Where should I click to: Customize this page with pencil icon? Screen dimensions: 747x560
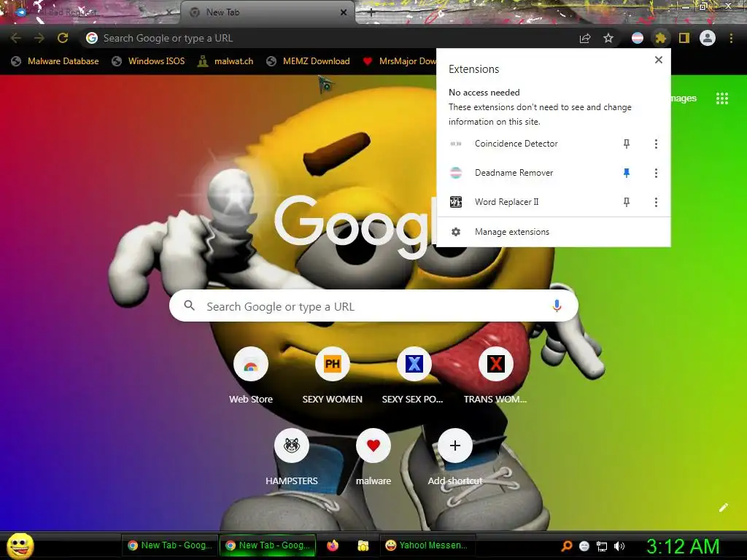click(723, 507)
